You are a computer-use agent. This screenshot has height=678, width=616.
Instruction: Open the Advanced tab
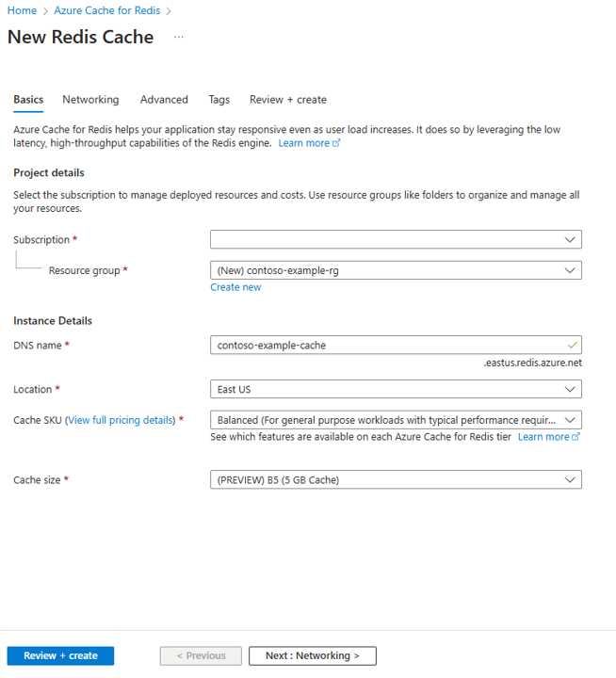point(164,100)
